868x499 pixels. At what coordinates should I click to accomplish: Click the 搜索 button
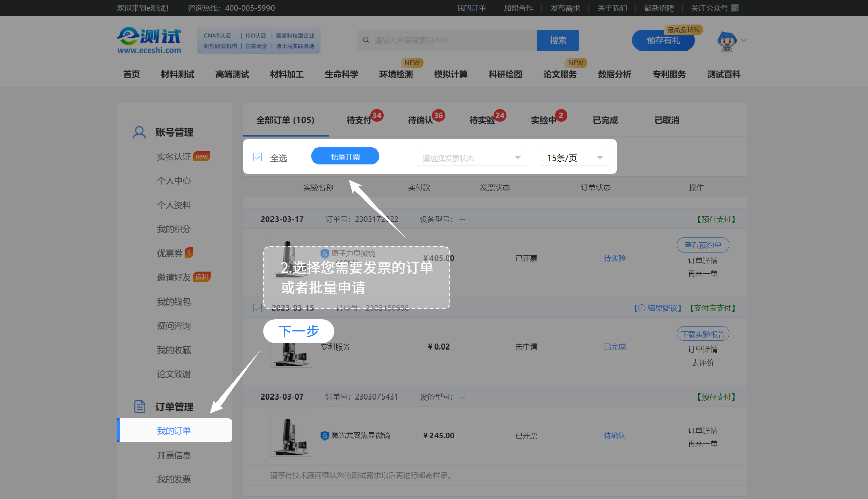click(558, 40)
